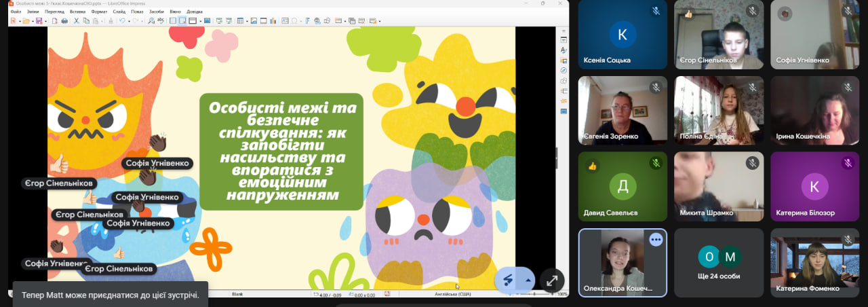Viewport: 868px width, 307px height.
Task: Expand the arrow beside the annotation pen button
Action: 528,280
